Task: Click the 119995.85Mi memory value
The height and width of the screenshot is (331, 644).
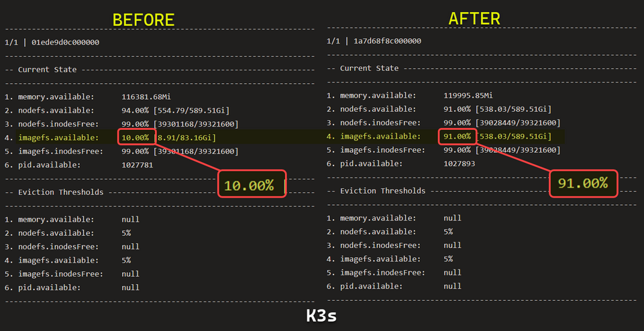Action: [468, 96]
